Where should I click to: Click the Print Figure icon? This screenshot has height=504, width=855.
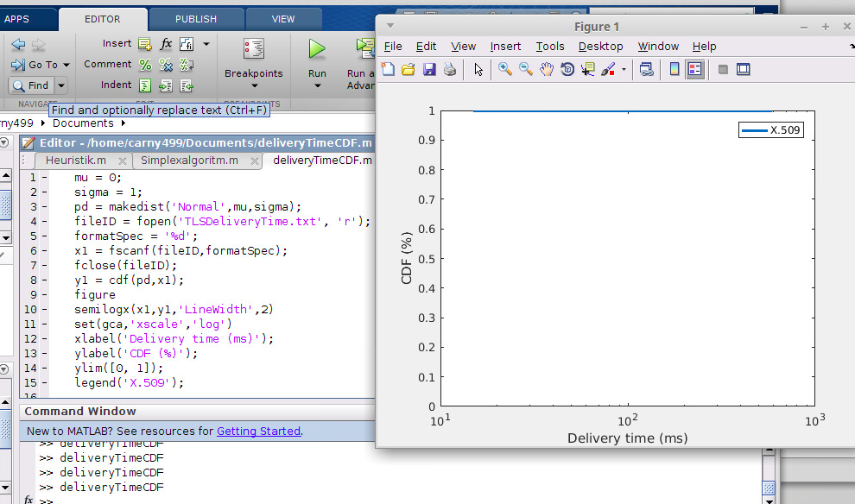click(x=449, y=70)
